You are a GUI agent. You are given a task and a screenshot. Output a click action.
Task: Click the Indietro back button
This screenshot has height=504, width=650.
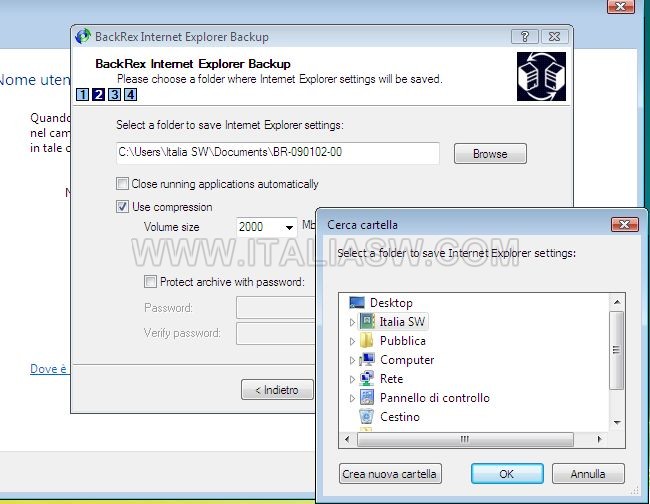point(277,390)
